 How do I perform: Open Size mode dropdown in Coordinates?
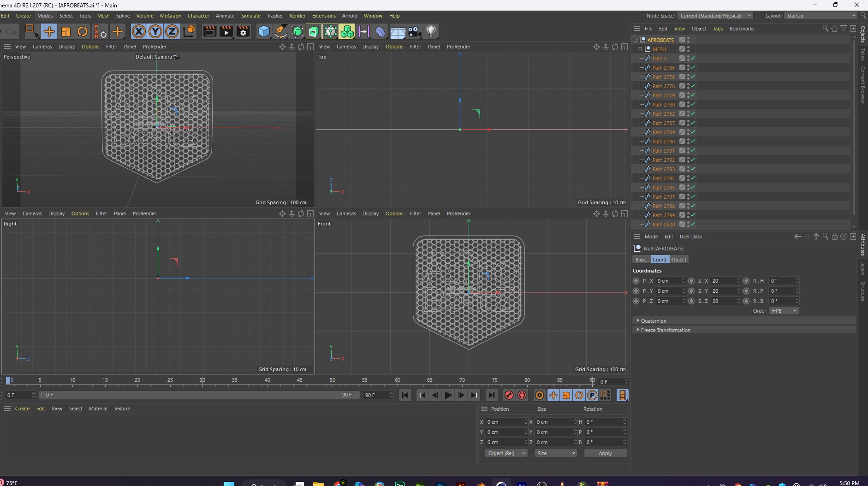[555, 453]
